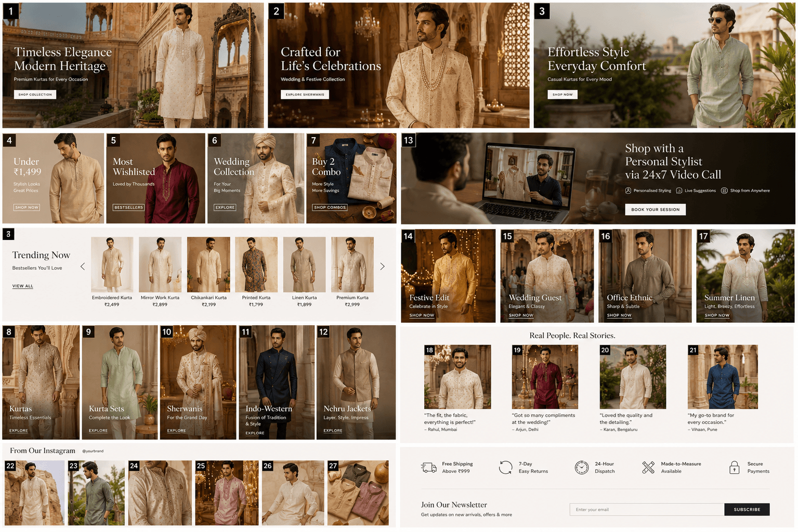798x532 pixels.
Task: Click Book Your Session button
Action: [655, 209]
